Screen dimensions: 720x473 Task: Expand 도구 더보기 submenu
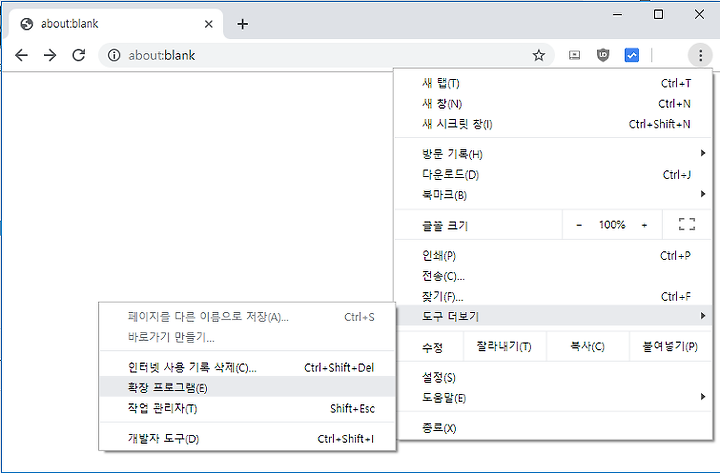coord(553,316)
